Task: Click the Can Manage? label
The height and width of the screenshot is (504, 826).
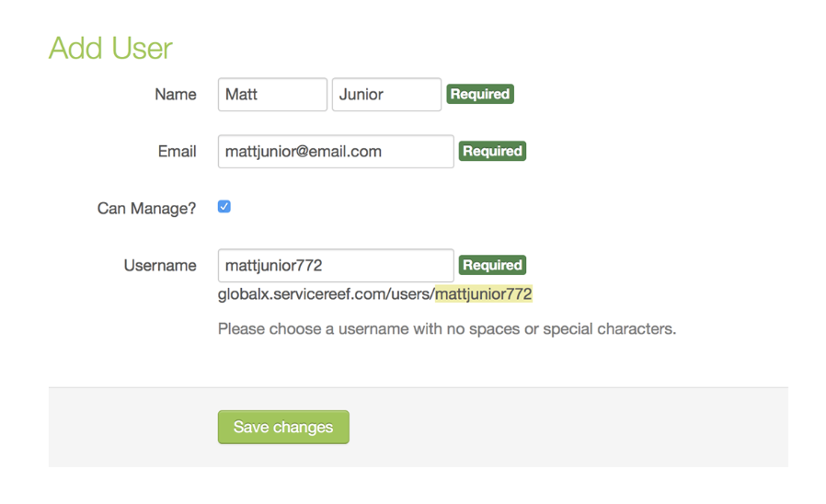Action: click(146, 209)
